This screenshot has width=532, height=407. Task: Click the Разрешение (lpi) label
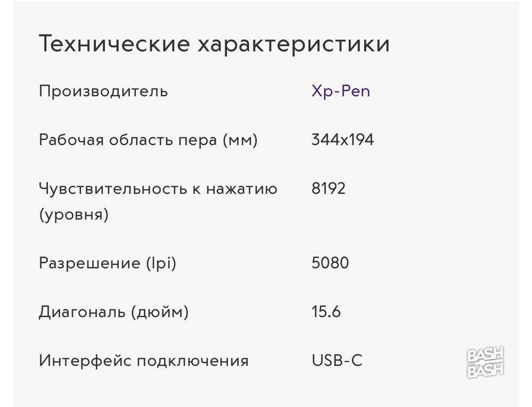tap(108, 263)
